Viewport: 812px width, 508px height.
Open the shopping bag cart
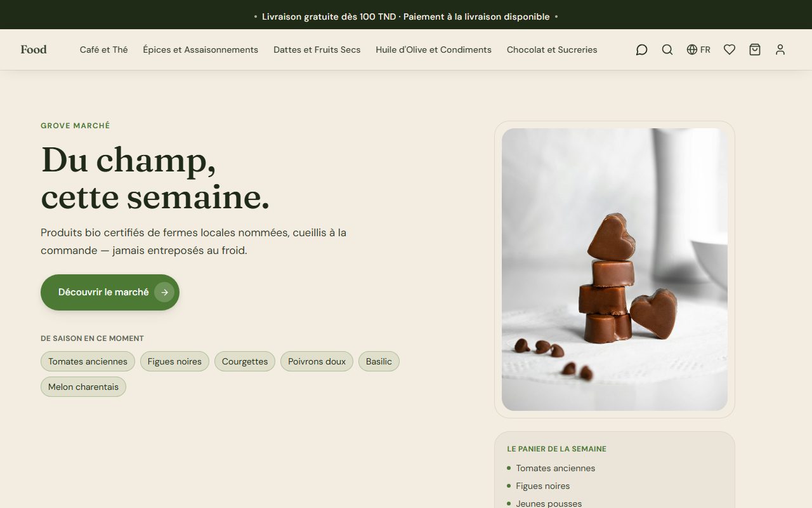click(x=755, y=50)
